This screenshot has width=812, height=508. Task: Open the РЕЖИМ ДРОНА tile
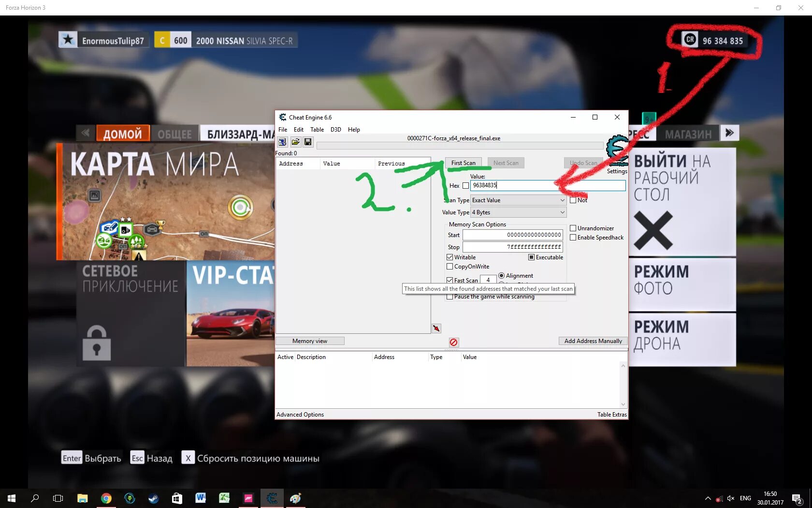point(682,339)
